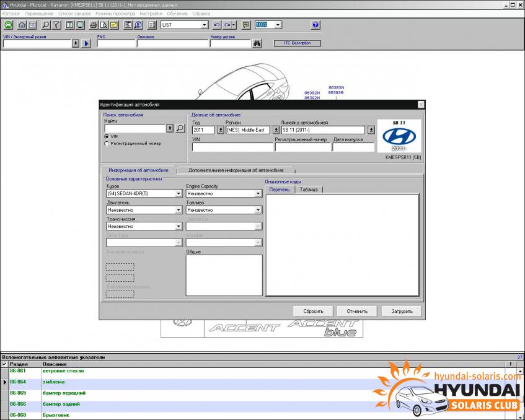Click the green vehicle identification icon
The image size is (525, 420).
pyautogui.click(x=9, y=25)
